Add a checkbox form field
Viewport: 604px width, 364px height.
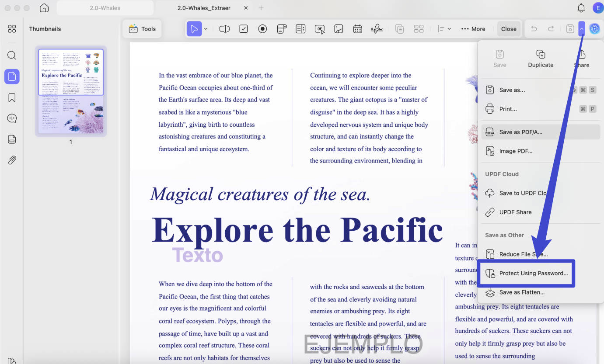click(x=244, y=29)
